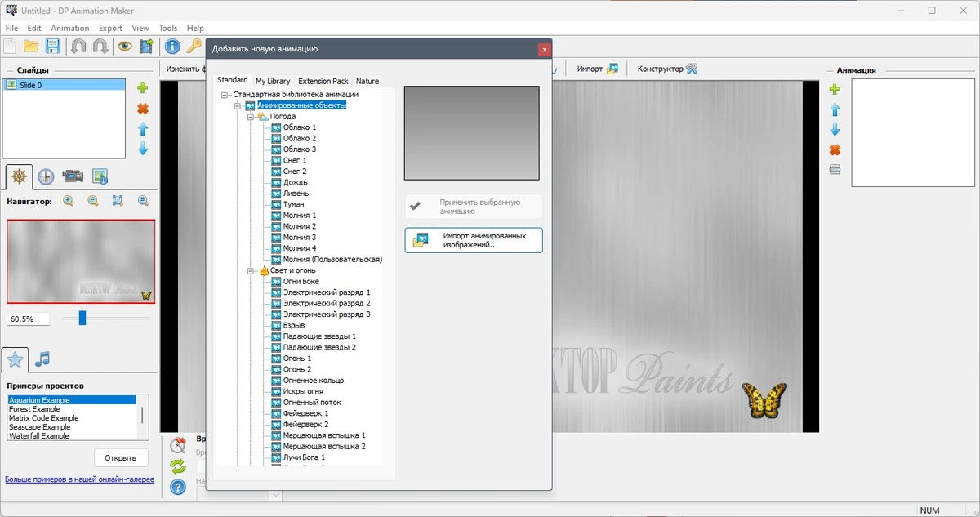Image resolution: width=980 pixels, height=517 pixels.
Task: Select Фейерверк 1 animation
Action: (306, 413)
